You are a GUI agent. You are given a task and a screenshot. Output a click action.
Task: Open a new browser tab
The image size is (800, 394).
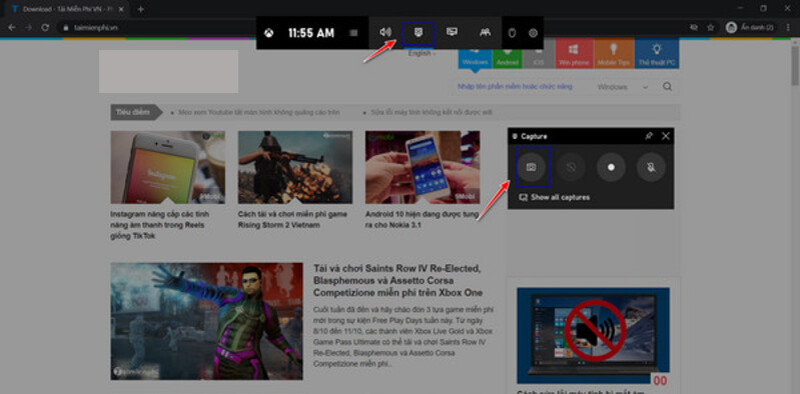click(141, 9)
